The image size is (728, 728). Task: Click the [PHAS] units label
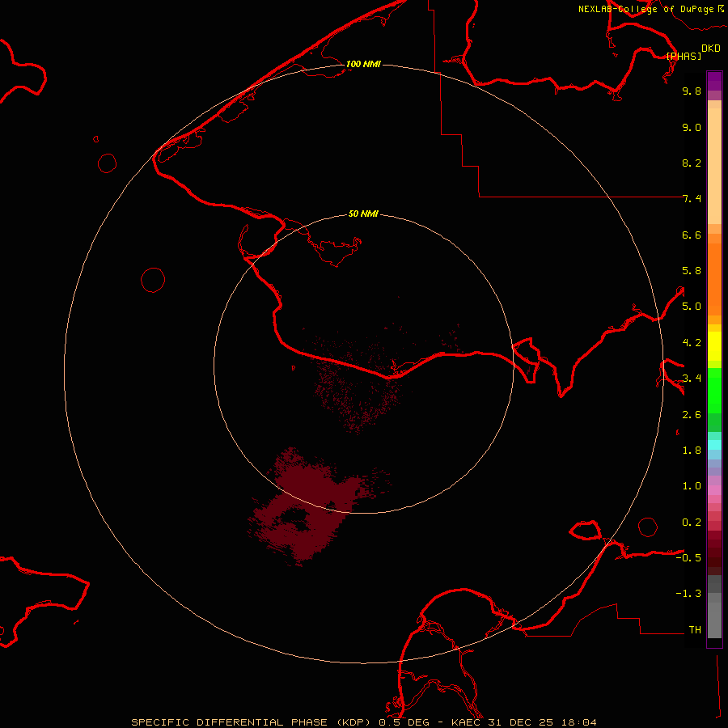(684, 56)
